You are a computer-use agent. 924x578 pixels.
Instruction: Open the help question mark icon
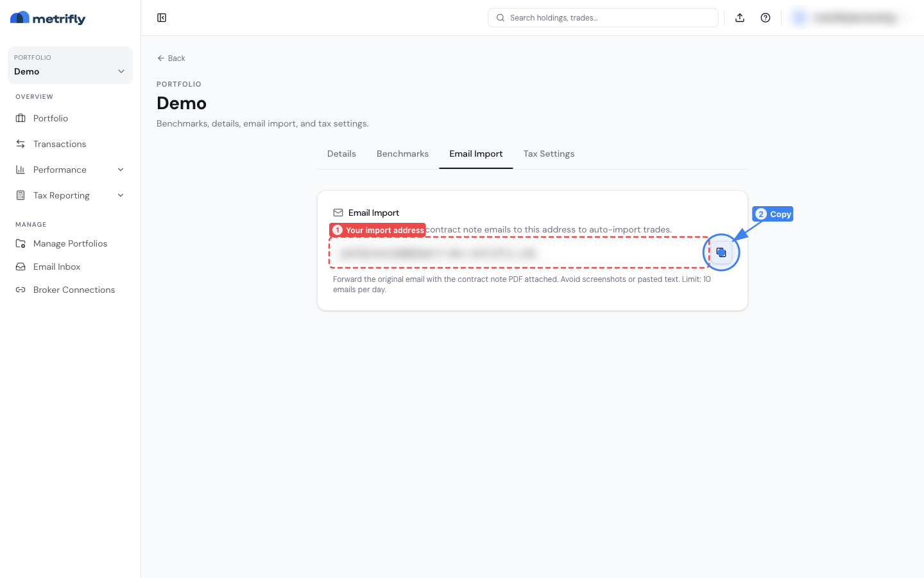point(766,18)
